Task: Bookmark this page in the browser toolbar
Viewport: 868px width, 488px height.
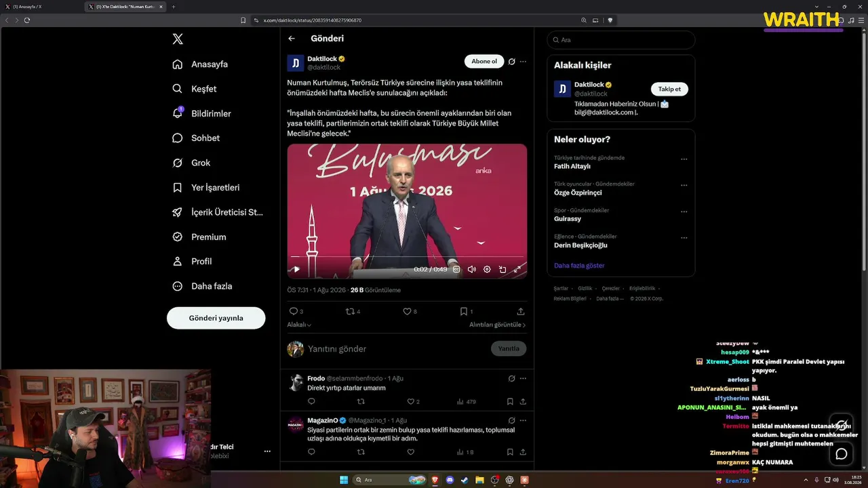Action: (243, 20)
